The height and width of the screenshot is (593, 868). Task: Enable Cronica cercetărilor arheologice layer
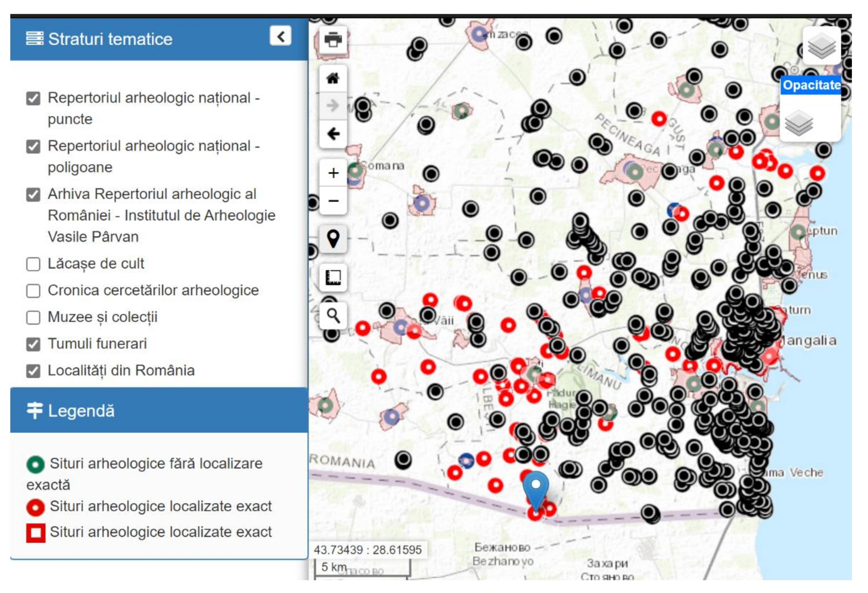33,291
